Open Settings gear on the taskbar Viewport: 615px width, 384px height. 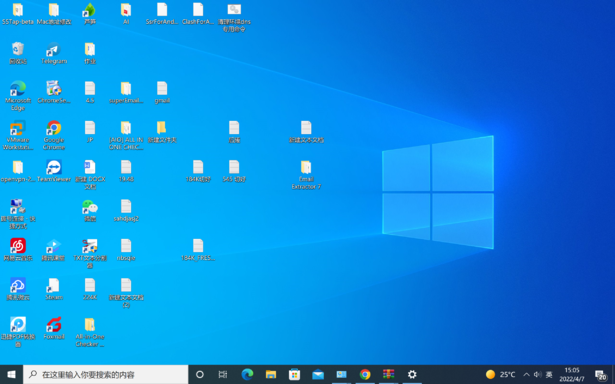click(x=412, y=375)
